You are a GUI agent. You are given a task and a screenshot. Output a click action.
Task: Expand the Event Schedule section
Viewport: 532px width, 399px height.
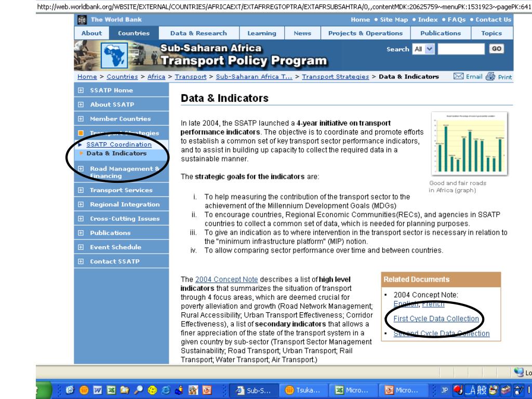click(81, 247)
